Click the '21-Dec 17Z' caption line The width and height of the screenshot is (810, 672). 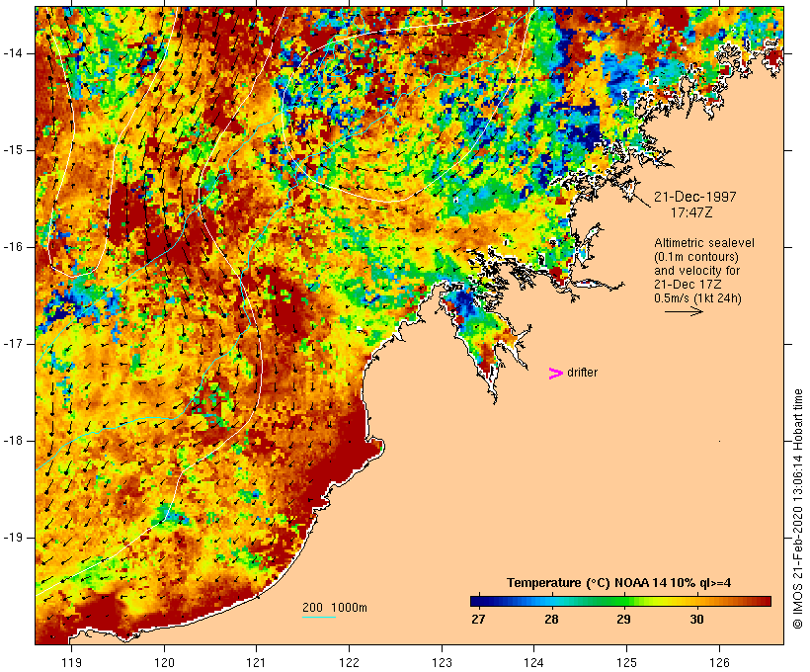[688, 285]
